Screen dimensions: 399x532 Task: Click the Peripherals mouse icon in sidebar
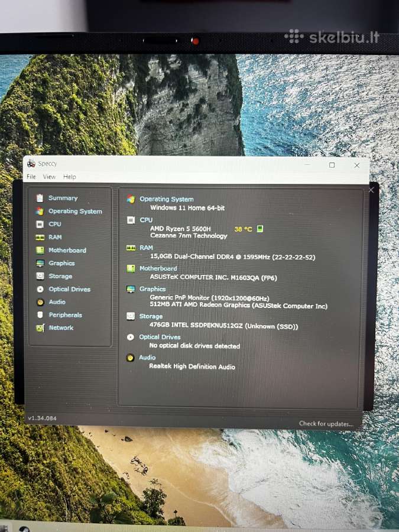[x=40, y=315]
